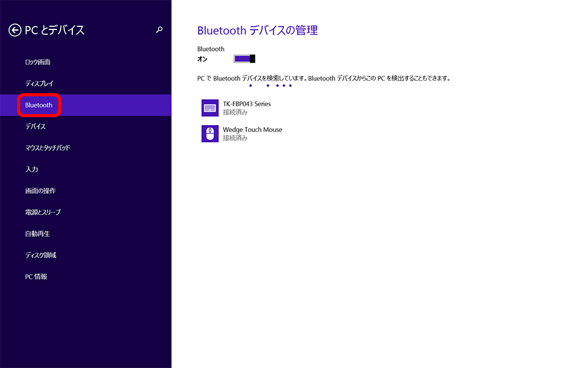Click the TK-FBP043 keyboard device icon
Image resolution: width=588 pixels, height=368 pixels.
[x=210, y=108]
